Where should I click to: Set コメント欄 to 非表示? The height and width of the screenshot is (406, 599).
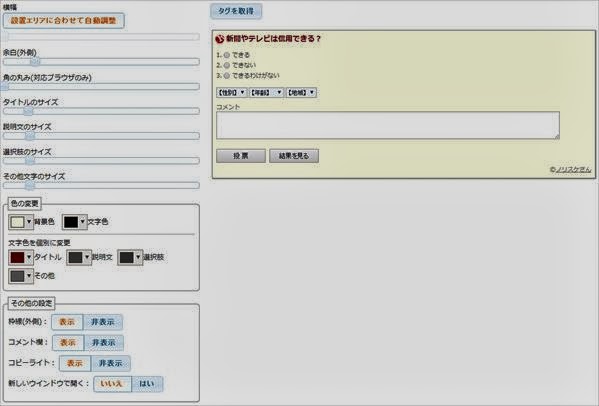pos(104,343)
